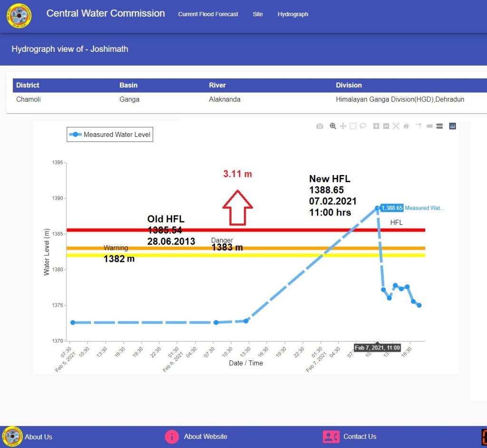Image resolution: width=487 pixels, height=448 pixels.
Task: Go to the Hydrograph menu item
Action: [x=293, y=14]
